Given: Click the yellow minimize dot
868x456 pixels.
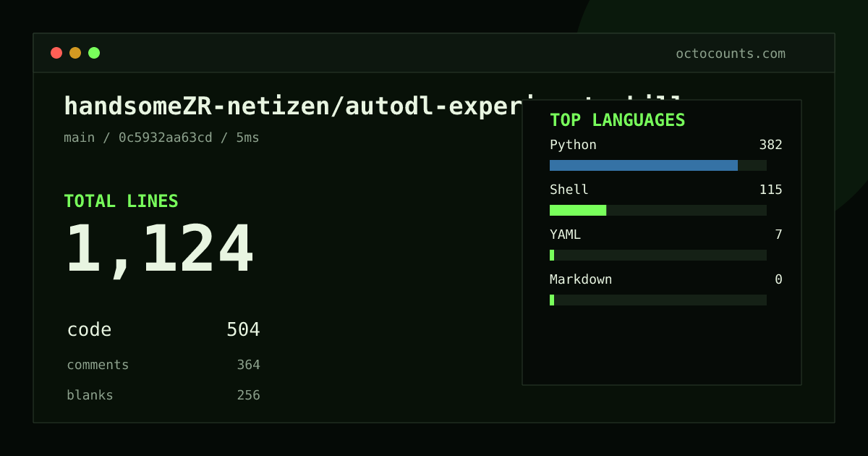Looking at the screenshot, I should click(75, 53).
